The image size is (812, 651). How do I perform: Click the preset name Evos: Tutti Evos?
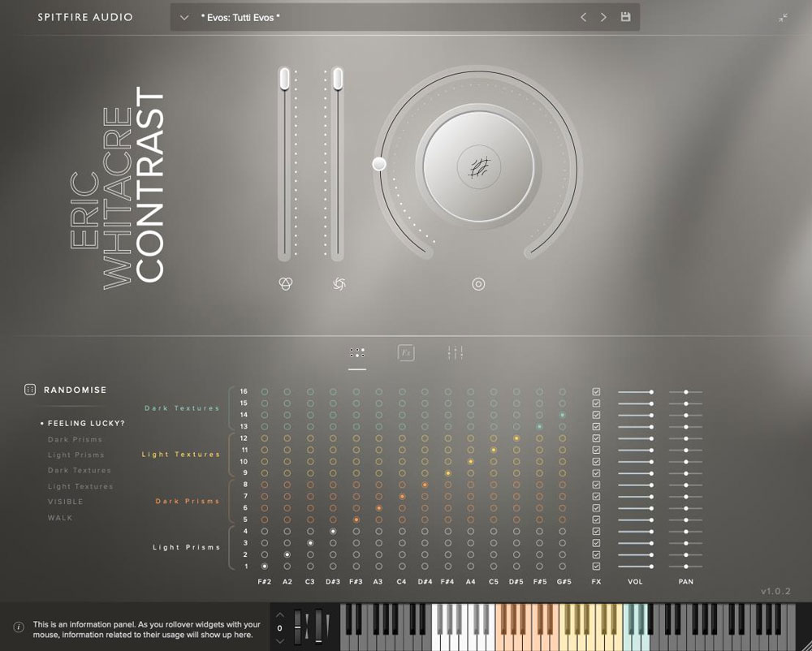240,18
